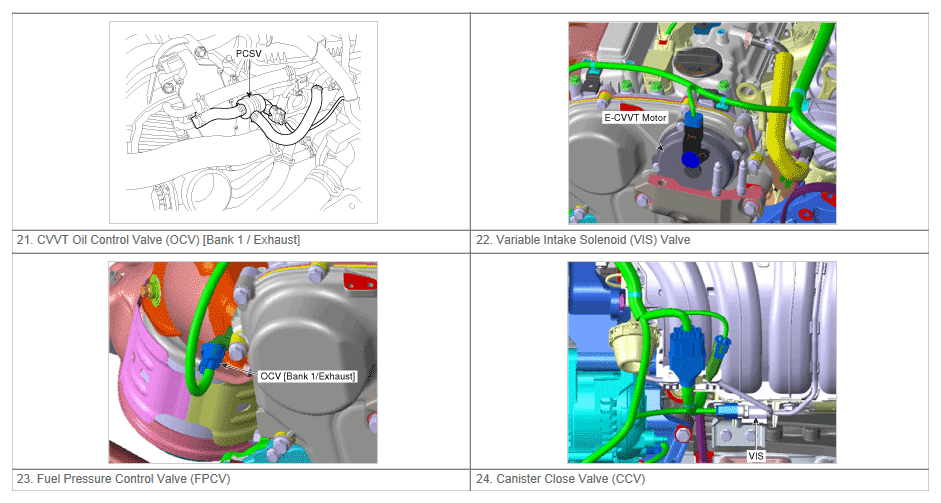Click the blue connector on E-CVVT motor
941x503 pixels.
689,158
